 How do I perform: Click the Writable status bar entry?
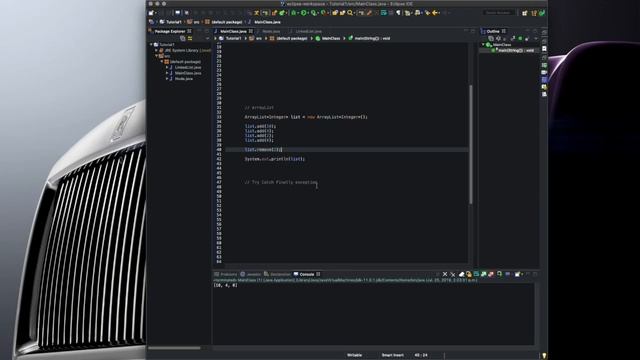[354, 355]
